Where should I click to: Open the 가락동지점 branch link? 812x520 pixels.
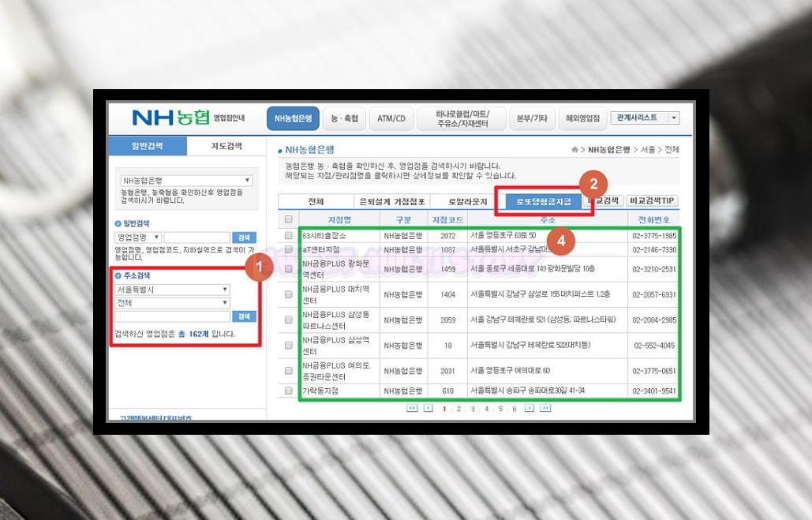point(320,391)
